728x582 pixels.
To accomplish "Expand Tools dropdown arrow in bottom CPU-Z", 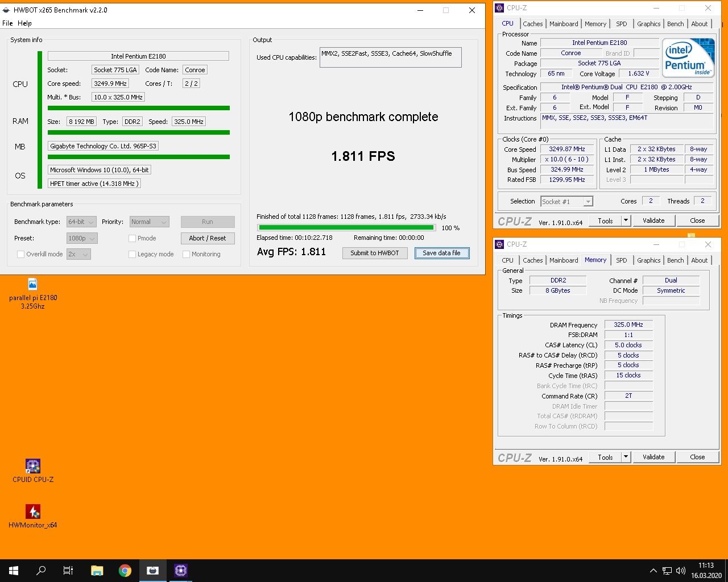I will click(626, 457).
